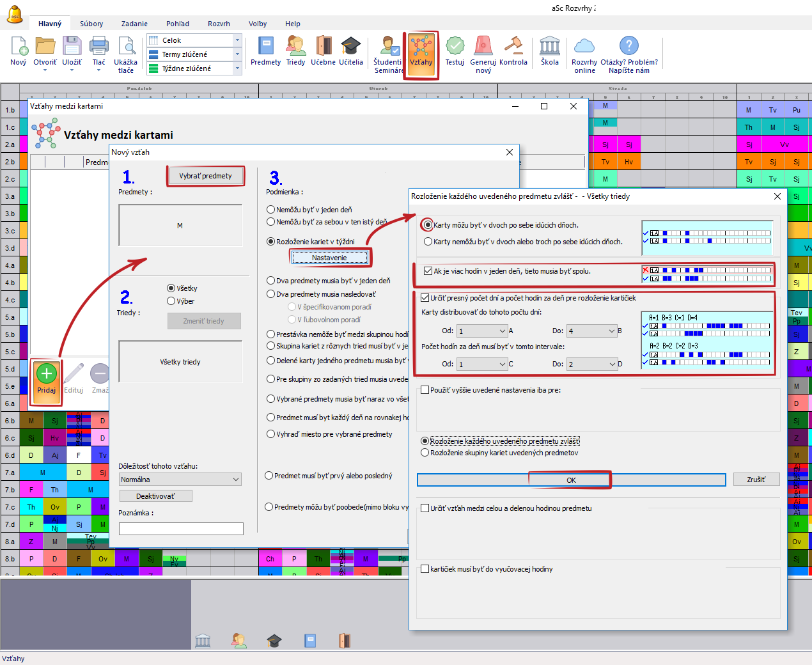Click the Poznámka text field
This screenshot has height=665, width=812.
pyautogui.click(x=181, y=529)
